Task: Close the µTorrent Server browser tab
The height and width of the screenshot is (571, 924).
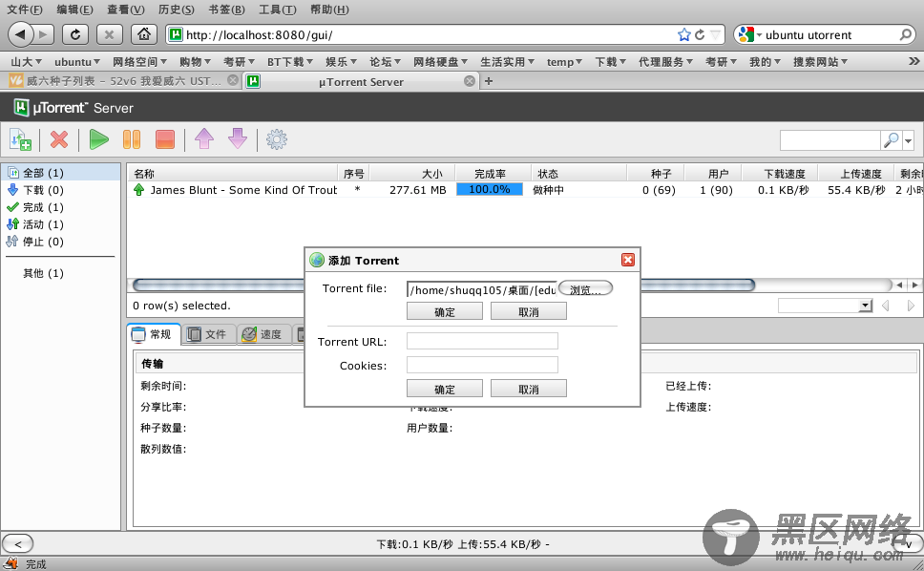Action: click(469, 81)
